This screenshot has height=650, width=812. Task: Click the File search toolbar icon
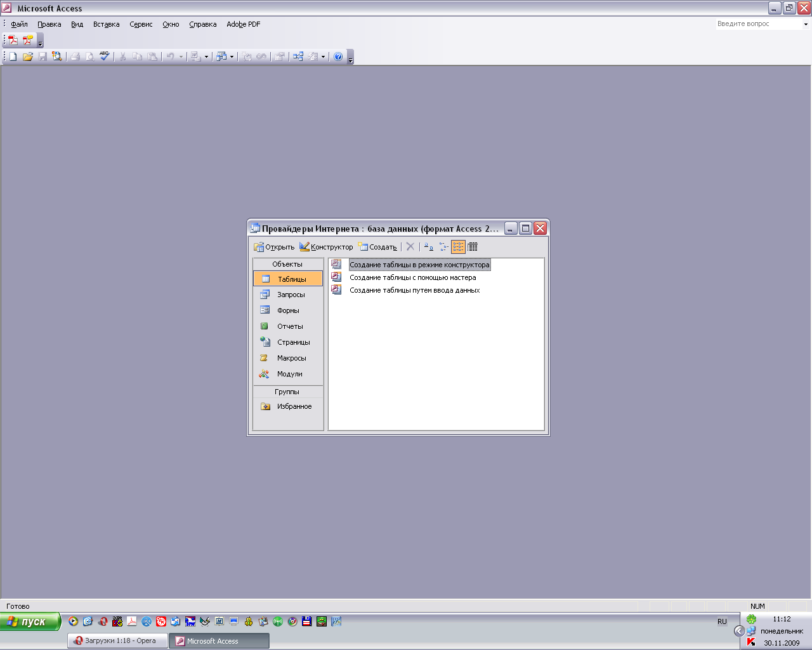(57, 56)
